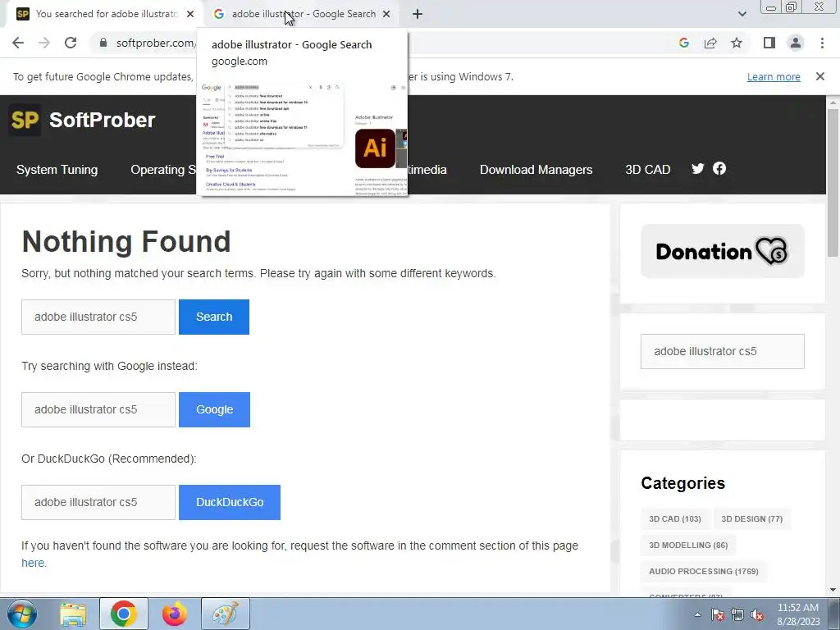
Task: Close the adobe illustrator Google Search tab
Action: 386,14
